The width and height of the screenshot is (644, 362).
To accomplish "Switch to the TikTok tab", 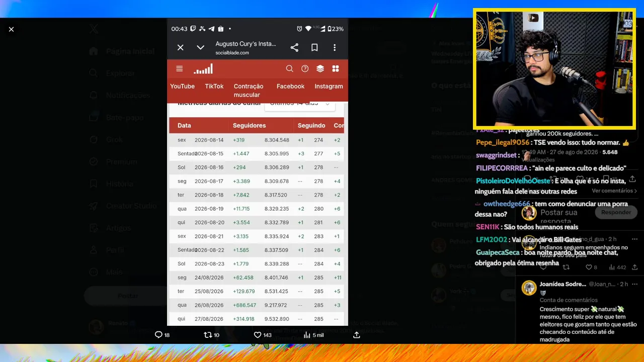I will (x=214, y=86).
